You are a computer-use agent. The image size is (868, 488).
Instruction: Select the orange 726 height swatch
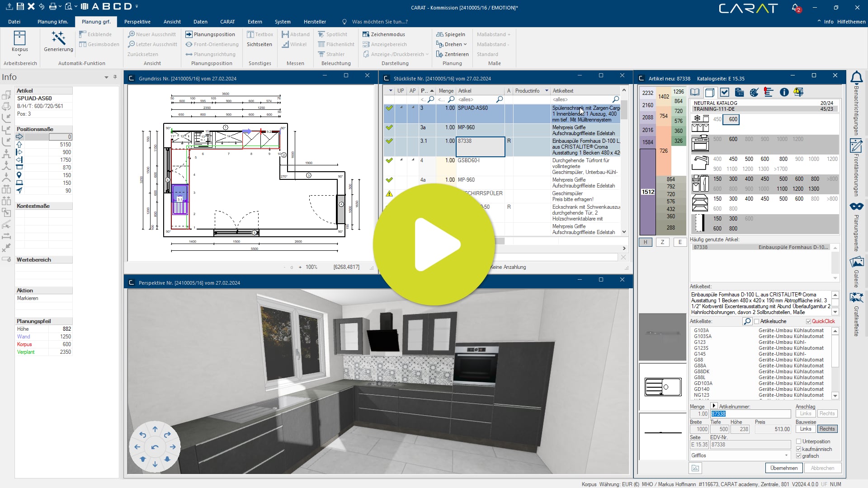click(664, 151)
